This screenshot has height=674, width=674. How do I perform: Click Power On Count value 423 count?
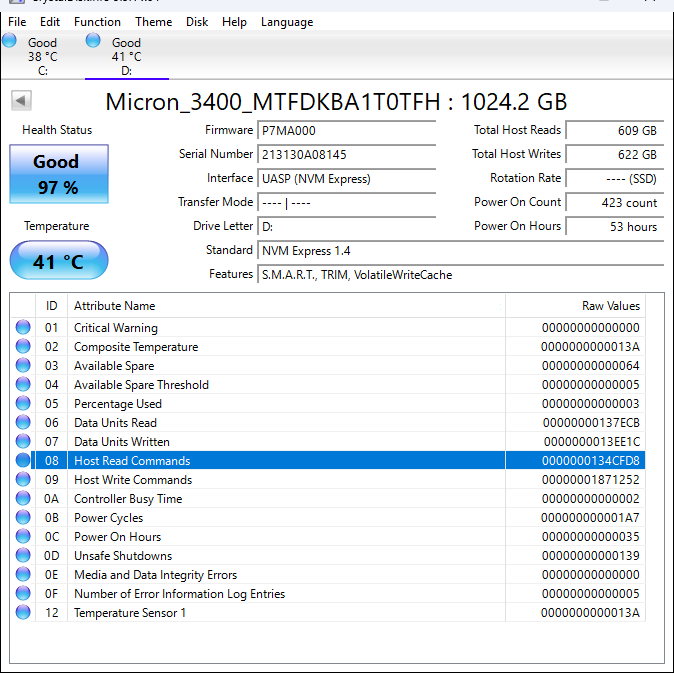click(x=615, y=202)
